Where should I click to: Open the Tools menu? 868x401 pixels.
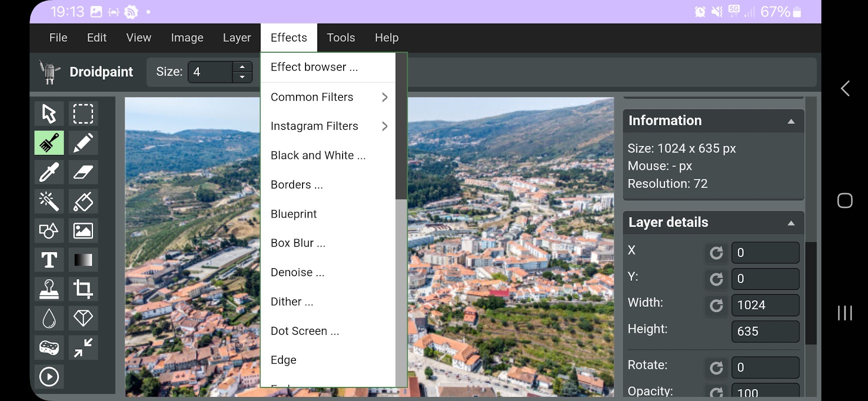(x=341, y=38)
